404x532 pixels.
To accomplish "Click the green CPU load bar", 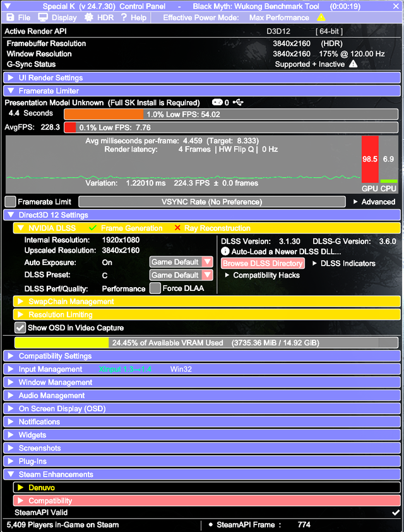I will [389, 181].
